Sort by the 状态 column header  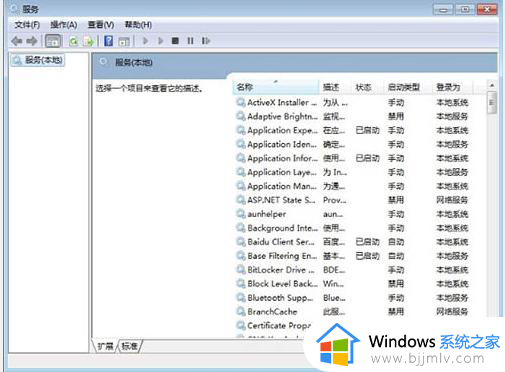pyautogui.click(x=368, y=87)
